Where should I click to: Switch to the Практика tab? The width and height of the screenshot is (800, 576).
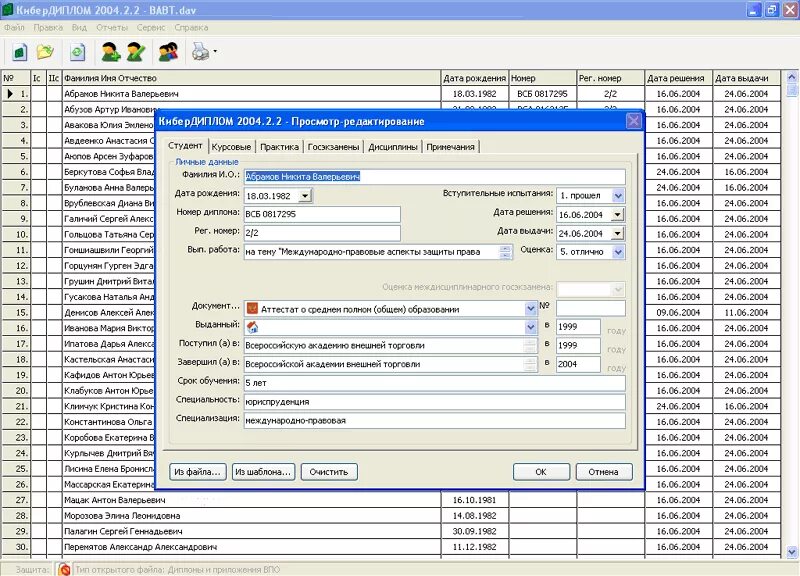point(279,147)
